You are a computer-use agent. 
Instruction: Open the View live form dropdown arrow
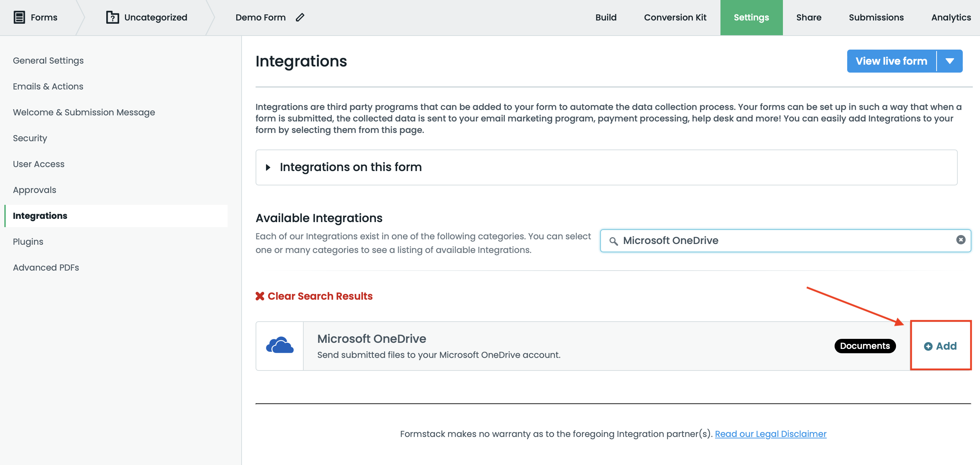click(949, 61)
